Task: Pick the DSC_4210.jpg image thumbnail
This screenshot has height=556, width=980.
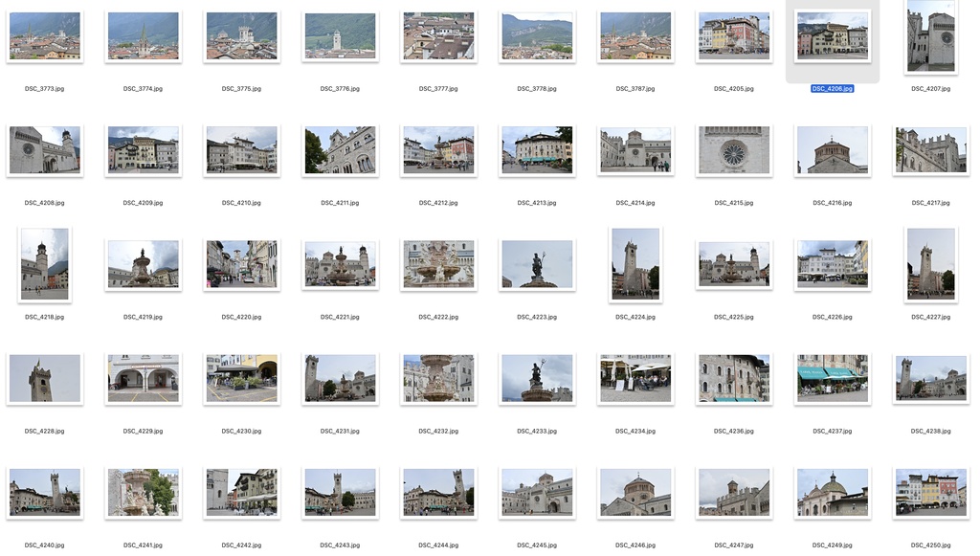Action: click(241, 150)
